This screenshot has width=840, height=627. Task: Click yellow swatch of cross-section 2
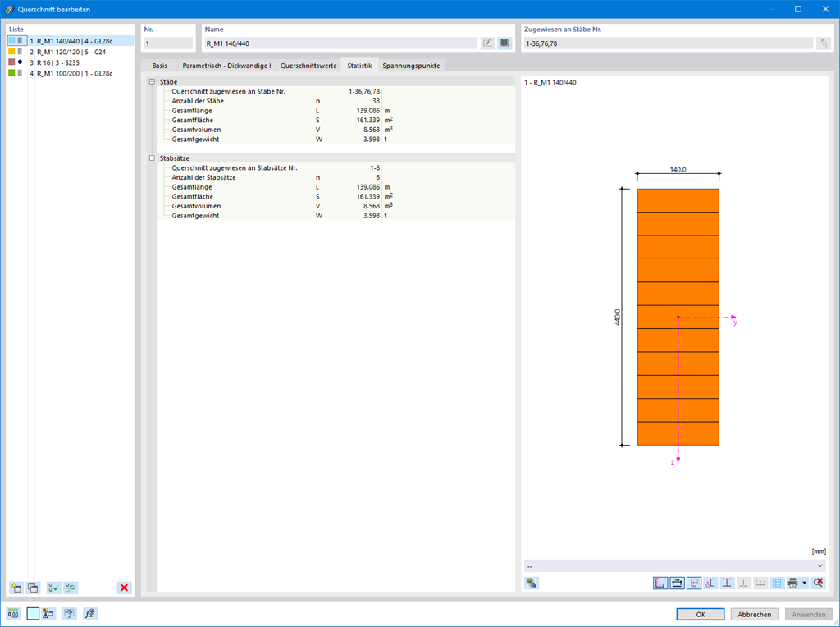tap(11, 52)
